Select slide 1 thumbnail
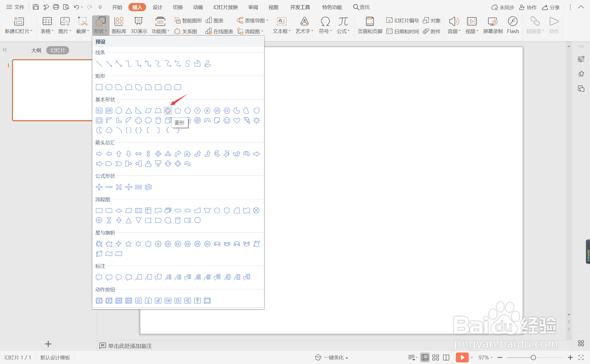This screenshot has height=364, width=590. pos(52,90)
